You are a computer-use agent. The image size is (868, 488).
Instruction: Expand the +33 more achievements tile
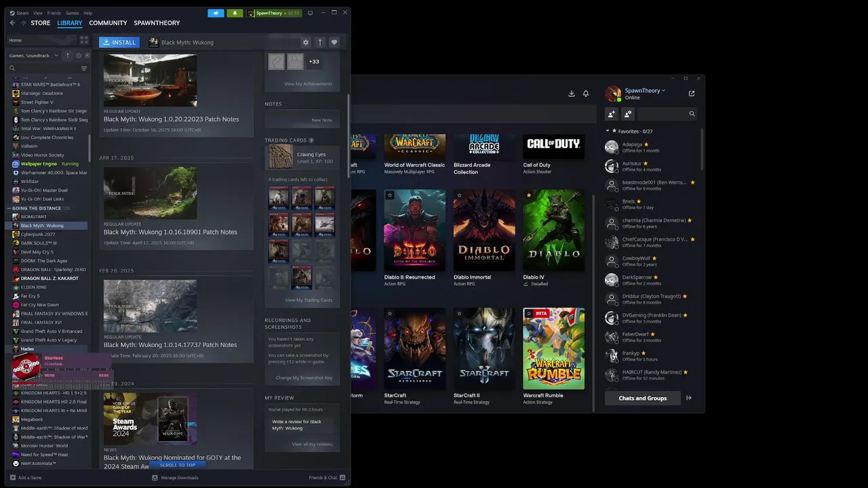pyautogui.click(x=314, y=62)
